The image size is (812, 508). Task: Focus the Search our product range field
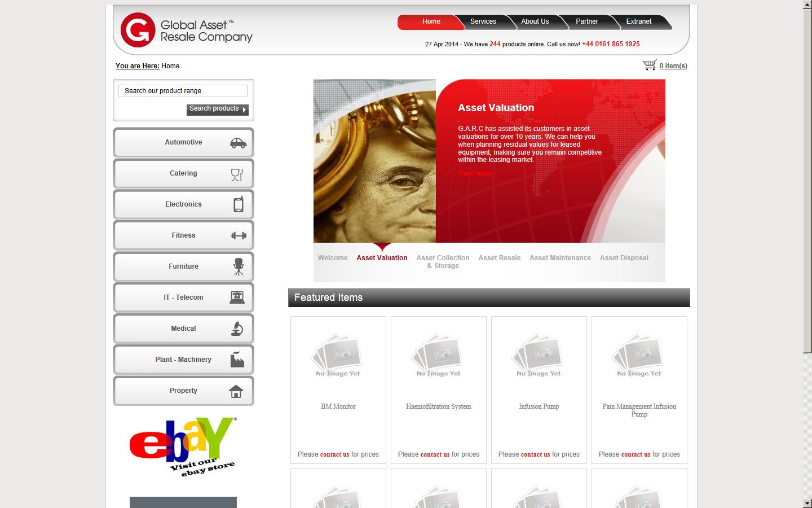[183, 91]
